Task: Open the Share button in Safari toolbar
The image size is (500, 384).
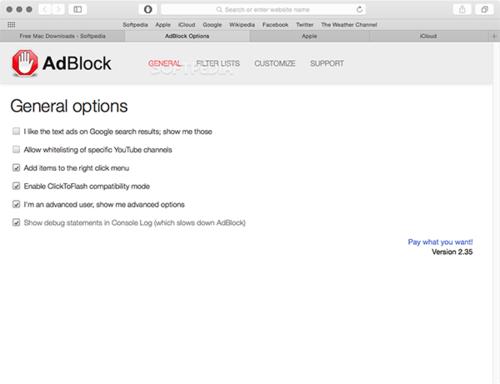Action: coord(462,9)
